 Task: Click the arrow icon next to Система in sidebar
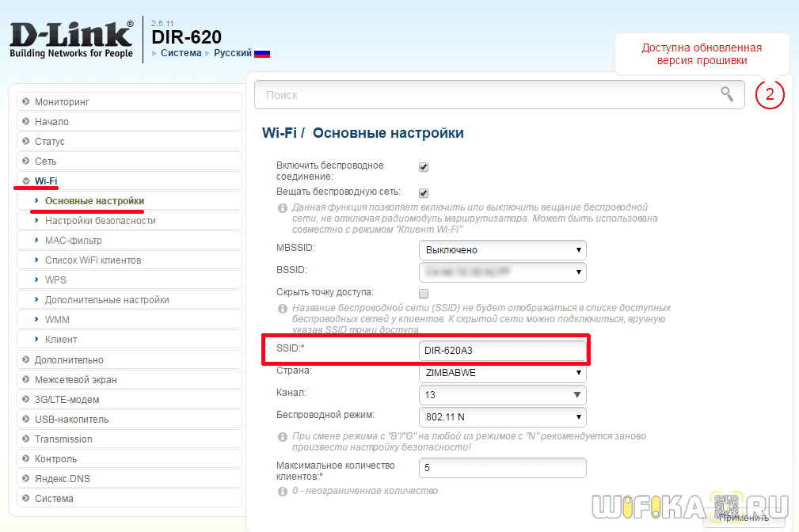click(x=26, y=498)
